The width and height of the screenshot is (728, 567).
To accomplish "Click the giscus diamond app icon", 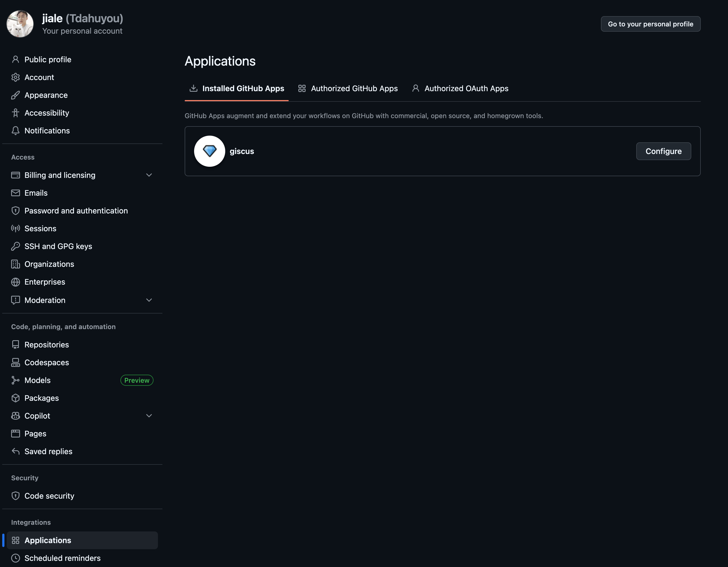I will [209, 151].
